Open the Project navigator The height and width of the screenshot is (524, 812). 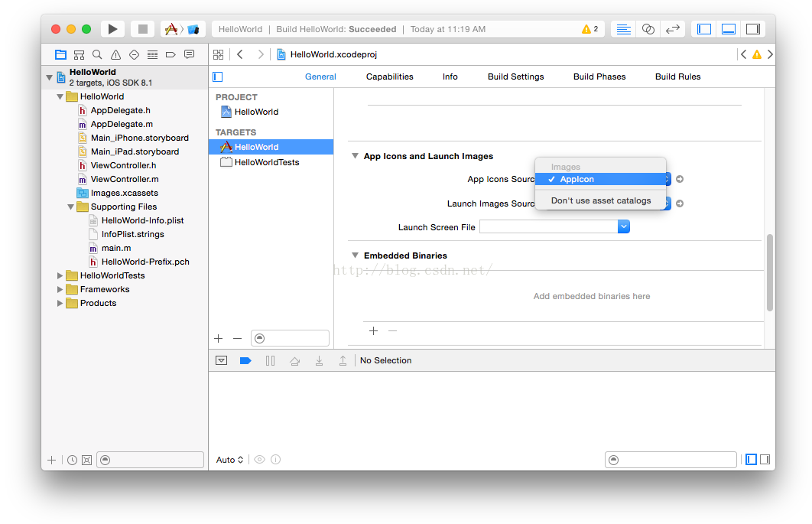[x=60, y=54]
